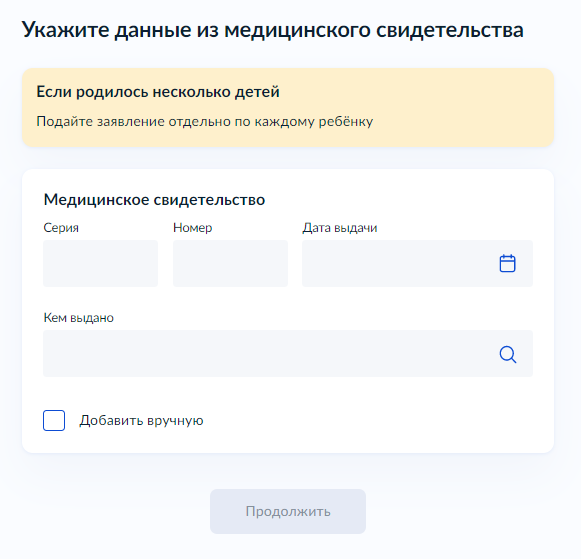581x559 pixels.
Task: Focus the Номер input field
Action: [x=230, y=263]
